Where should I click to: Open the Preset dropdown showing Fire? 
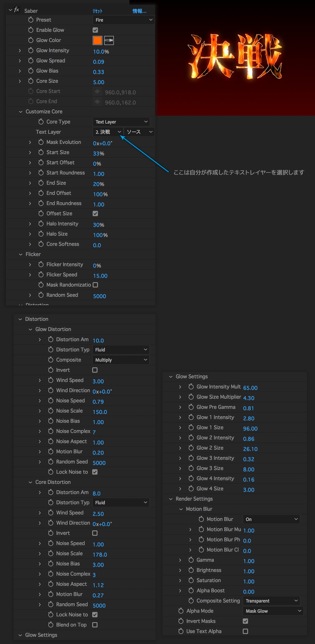[124, 20]
